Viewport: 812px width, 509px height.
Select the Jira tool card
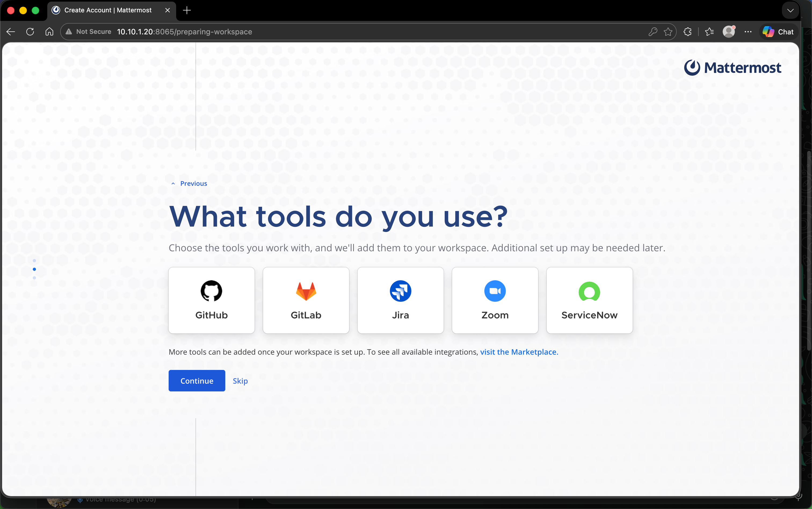coord(400,300)
